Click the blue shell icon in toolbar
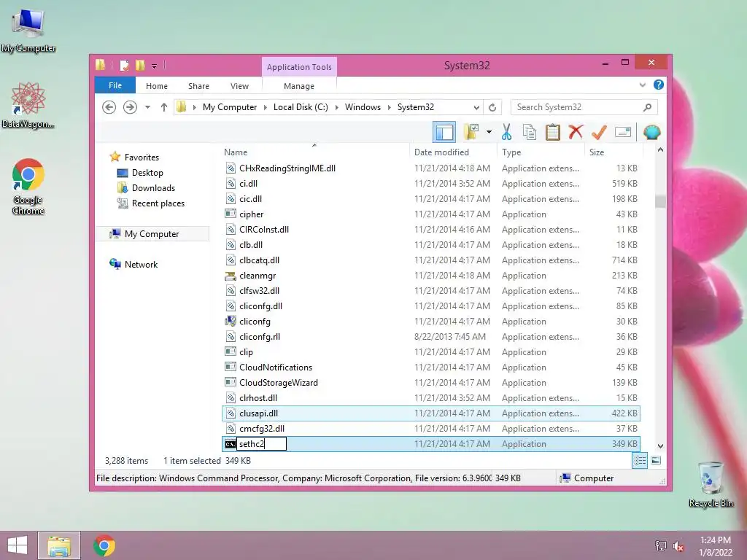Viewport: 747px width, 560px height. click(x=651, y=132)
